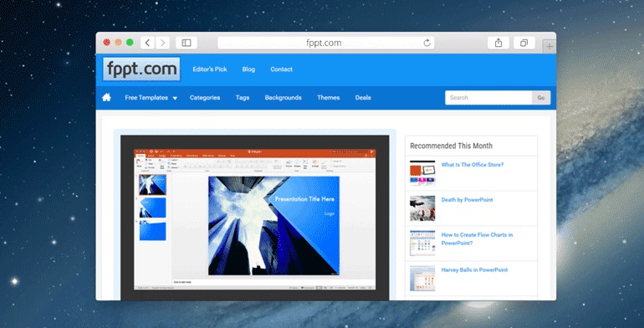The width and height of the screenshot is (644, 328).
Task: Click the Office Store article thumbnail
Action: pyautogui.click(x=422, y=173)
